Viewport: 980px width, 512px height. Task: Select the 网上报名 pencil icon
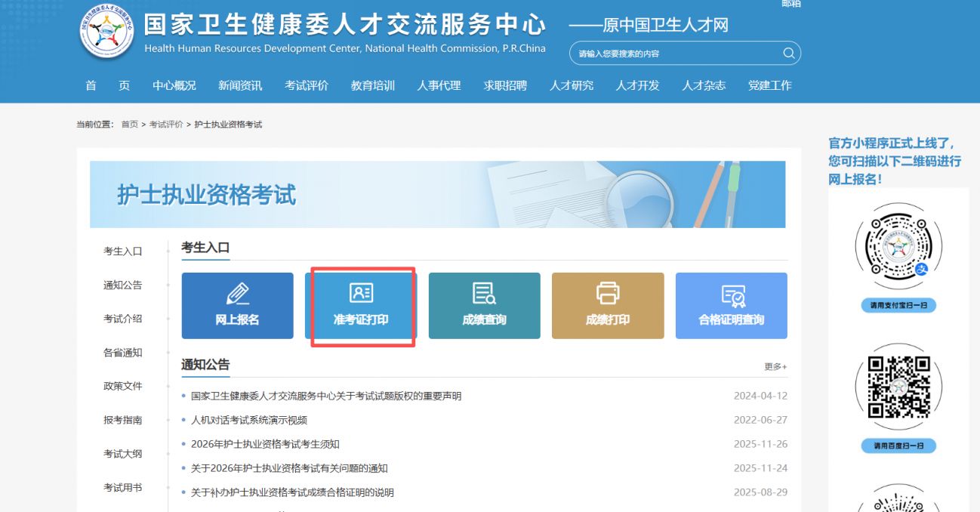pyautogui.click(x=237, y=295)
